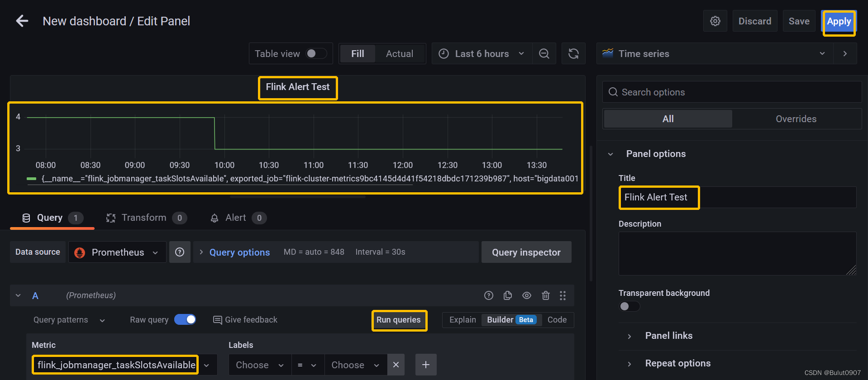Collapse query A row chevron
The image size is (868, 380).
[x=18, y=295]
